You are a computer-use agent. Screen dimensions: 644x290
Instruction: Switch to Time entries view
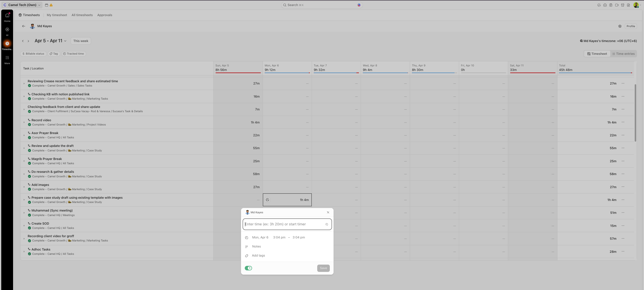[623, 54]
